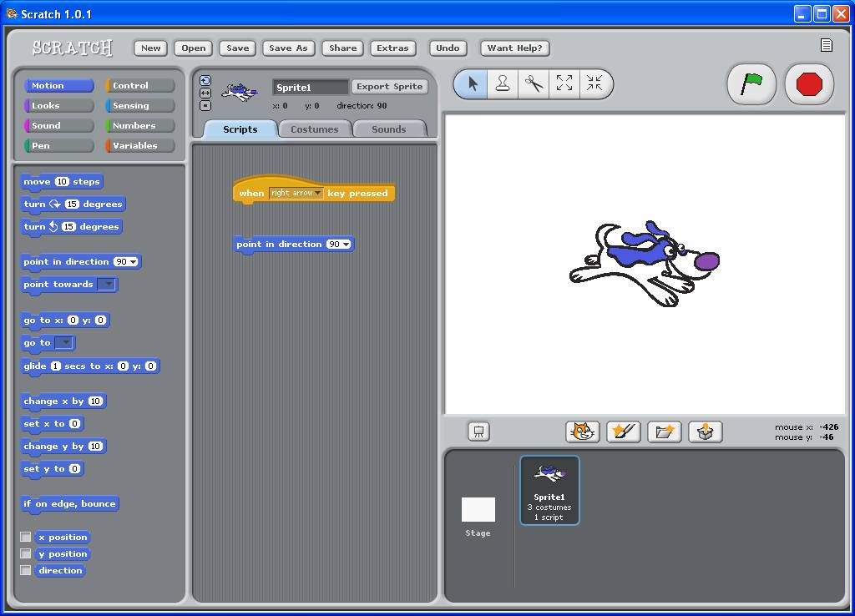Select Sound block category
Image resolution: width=855 pixels, height=616 pixels.
(59, 125)
